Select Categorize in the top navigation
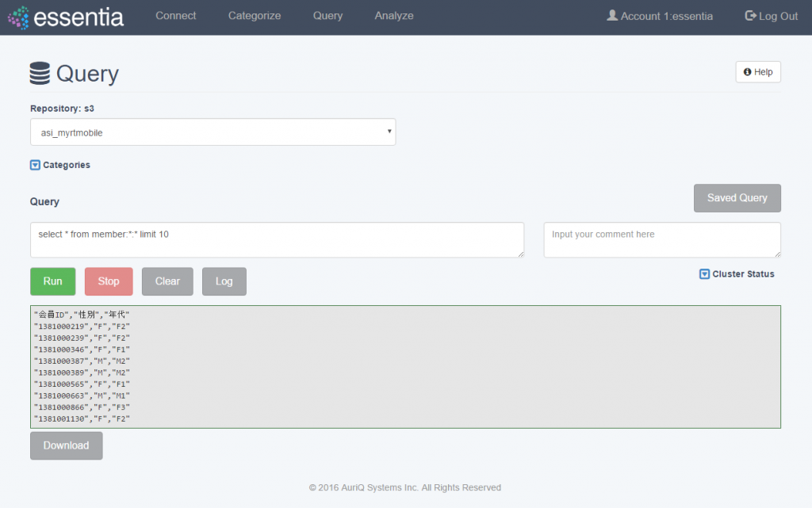812x508 pixels. click(x=254, y=16)
